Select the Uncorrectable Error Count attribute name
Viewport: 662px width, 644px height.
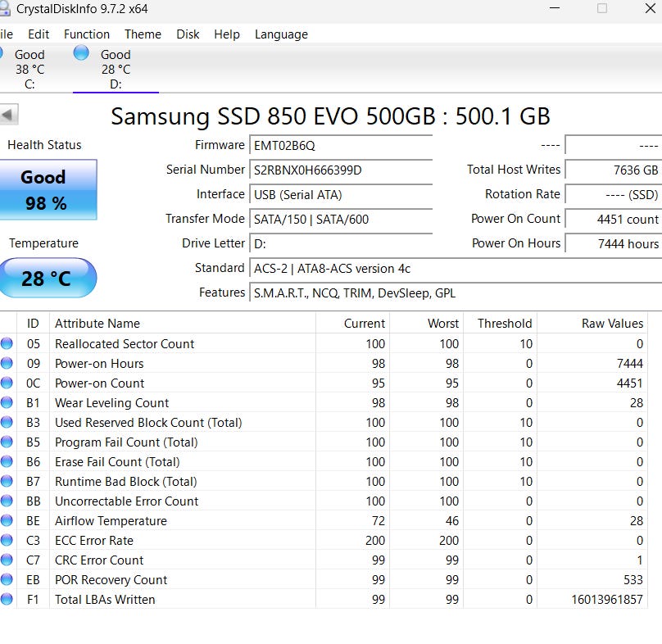click(127, 501)
